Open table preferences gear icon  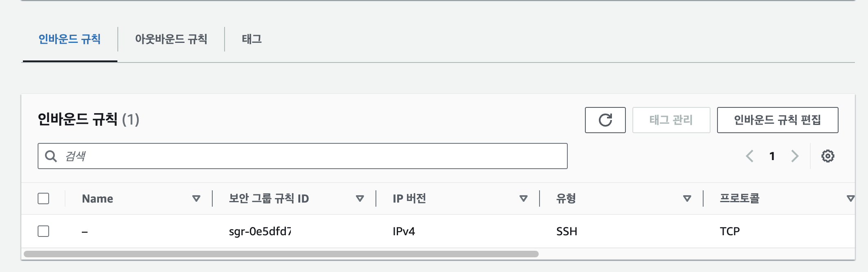[x=828, y=156]
